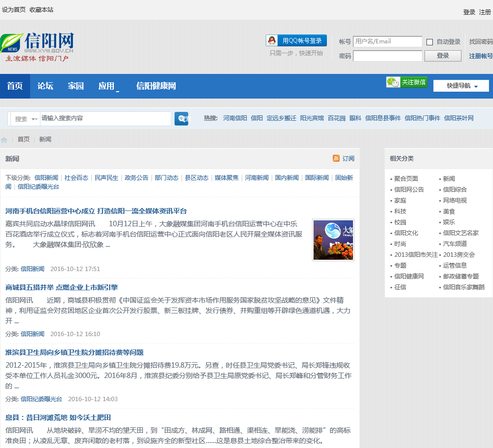Click the blue search button

click(x=181, y=119)
